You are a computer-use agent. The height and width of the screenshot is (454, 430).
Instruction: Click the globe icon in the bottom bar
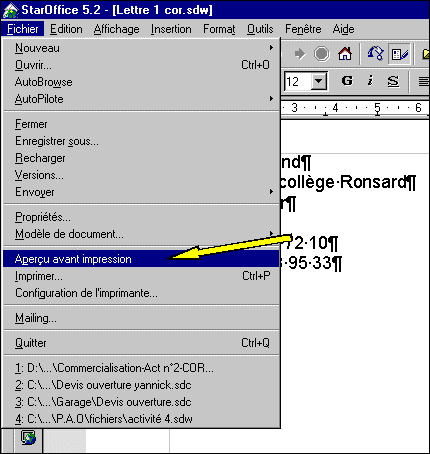tap(28, 437)
